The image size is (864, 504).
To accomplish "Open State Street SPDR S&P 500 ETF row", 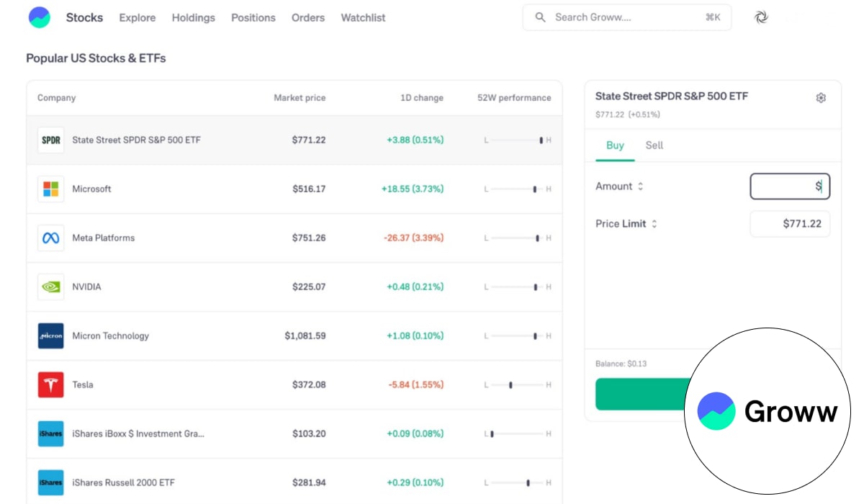I will [294, 140].
